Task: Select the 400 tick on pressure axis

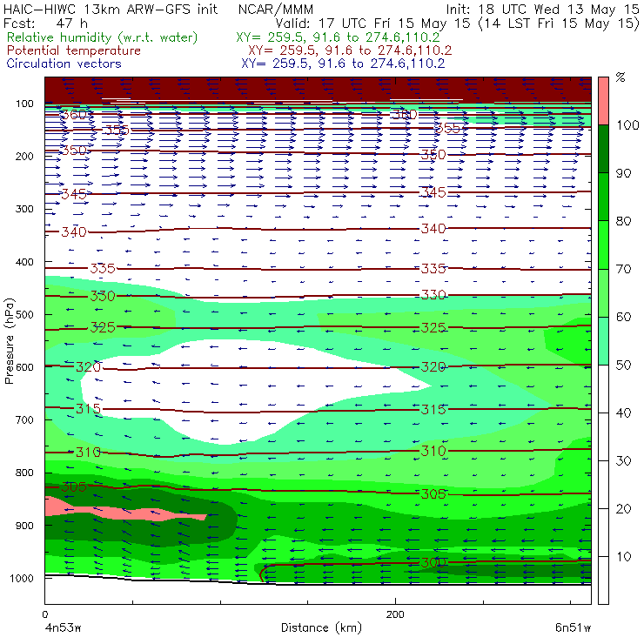Action: point(24,262)
